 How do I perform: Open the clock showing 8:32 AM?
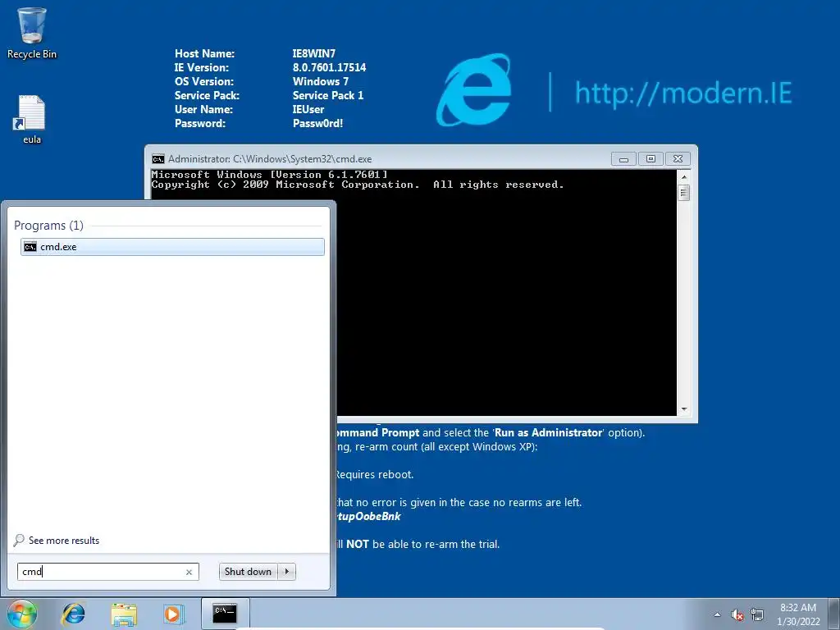tap(798, 614)
